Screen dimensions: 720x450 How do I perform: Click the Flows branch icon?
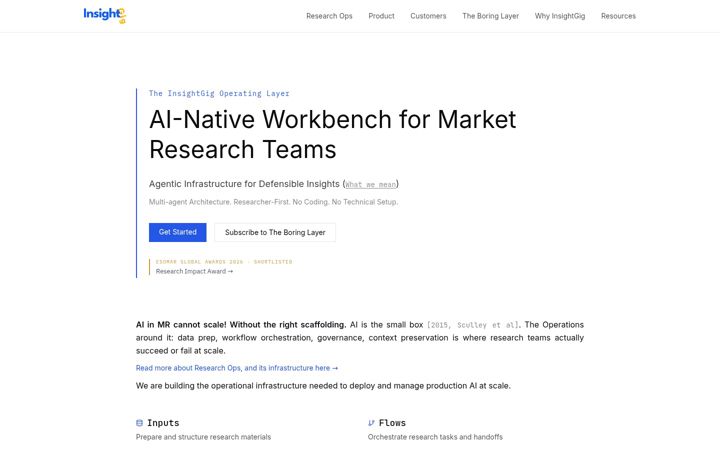click(x=371, y=423)
